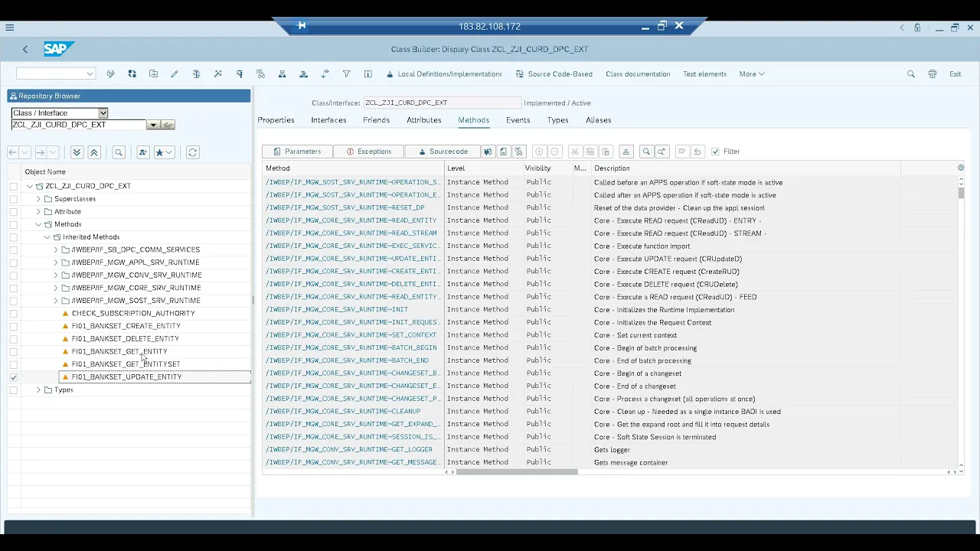Image resolution: width=980 pixels, height=551 pixels.
Task: Click the methods table horizontal scrollbar
Action: (x=516, y=472)
